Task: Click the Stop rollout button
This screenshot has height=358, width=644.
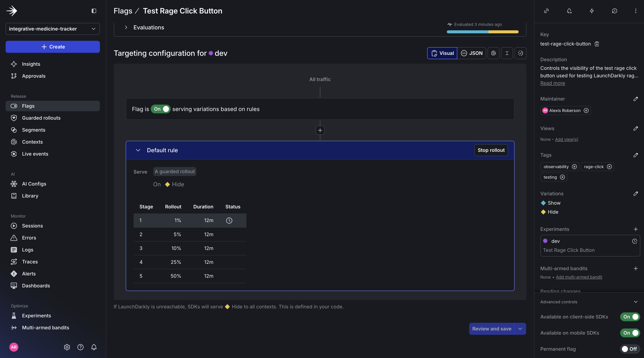Action: [491, 150]
